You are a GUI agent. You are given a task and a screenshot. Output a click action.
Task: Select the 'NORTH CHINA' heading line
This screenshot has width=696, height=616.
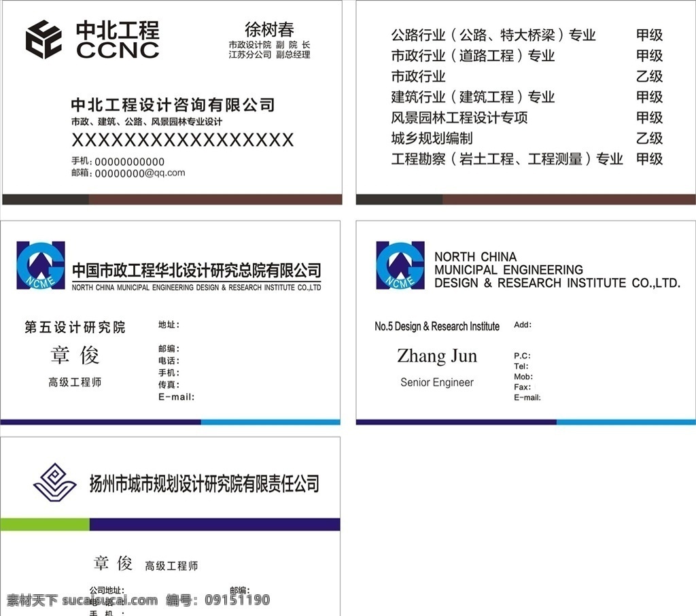[475, 257]
